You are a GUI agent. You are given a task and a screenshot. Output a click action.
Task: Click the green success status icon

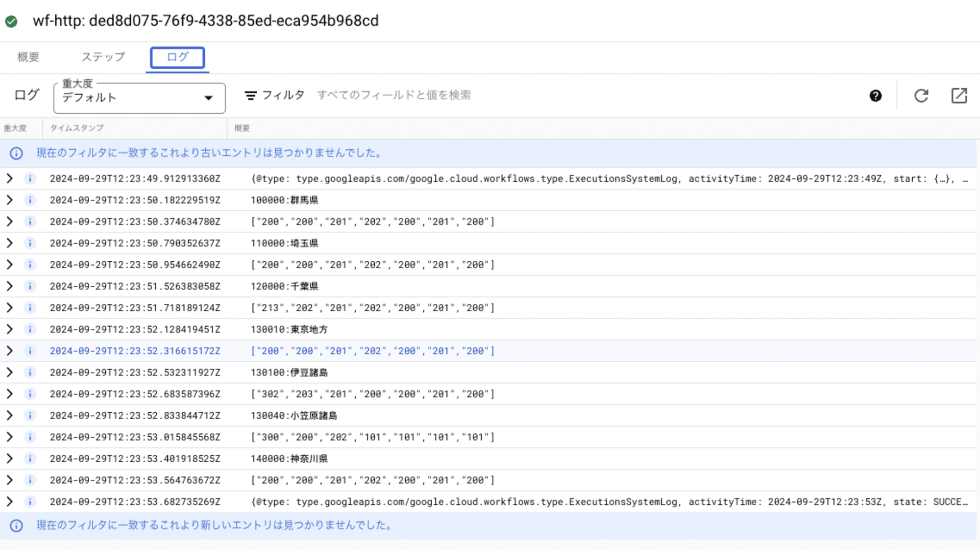[11, 21]
